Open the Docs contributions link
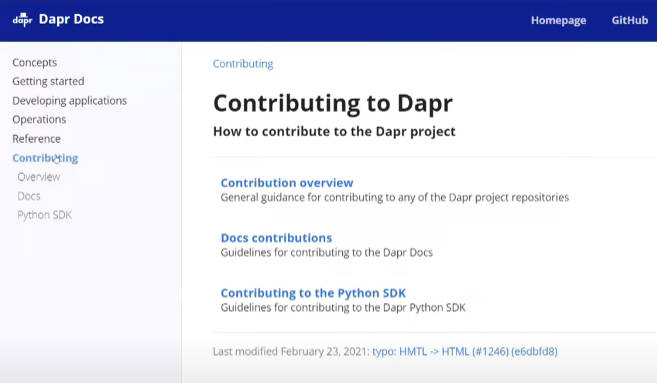Viewport: 657px width, 383px height. 277,238
